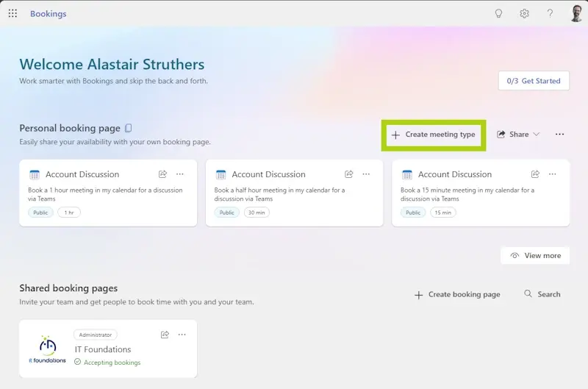Expand the Share dropdown

[519, 135]
